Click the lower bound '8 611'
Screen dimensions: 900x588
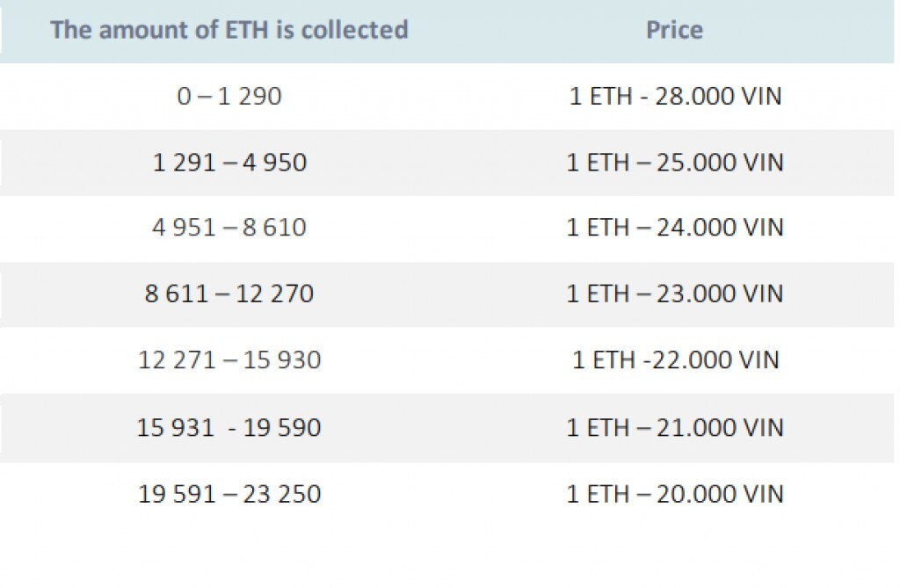[177, 294]
